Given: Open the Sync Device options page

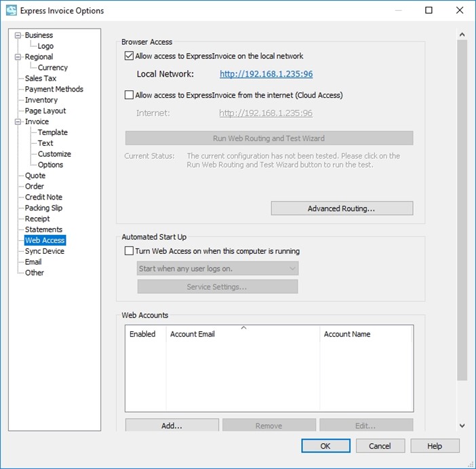Looking at the screenshot, I should click(x=45, y=251).
